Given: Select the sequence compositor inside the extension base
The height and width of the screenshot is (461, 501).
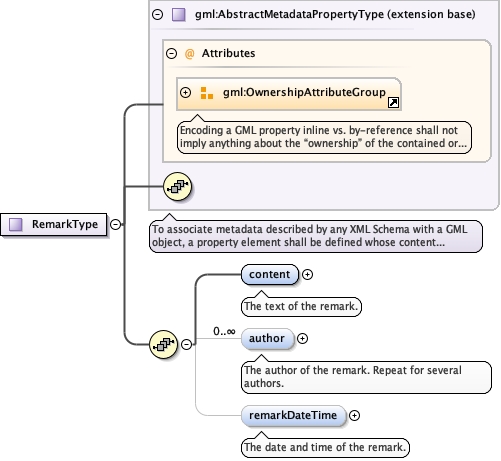Looking at the screenshot, I should click(177, 186).
